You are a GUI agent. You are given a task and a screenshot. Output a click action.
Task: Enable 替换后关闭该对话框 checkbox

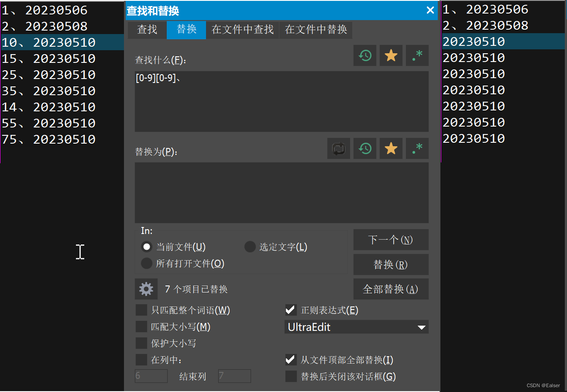click(291, 376)
